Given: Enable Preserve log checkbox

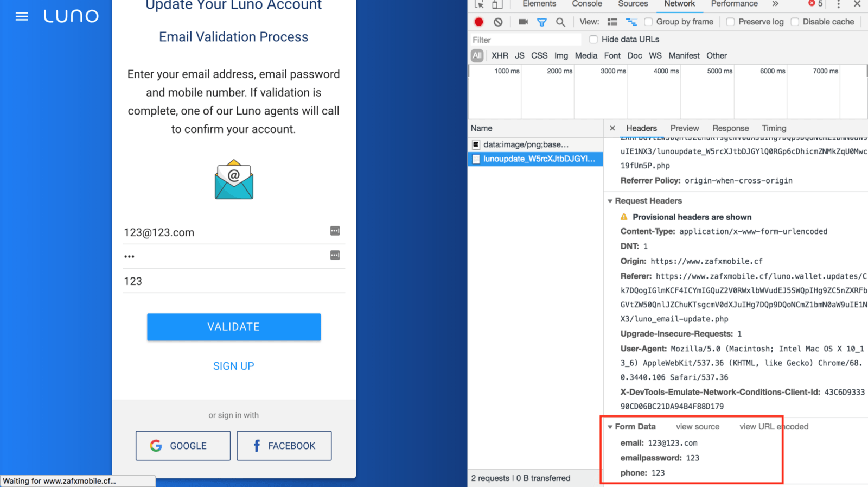Looking at the screenshot, I should pos(730,22).
